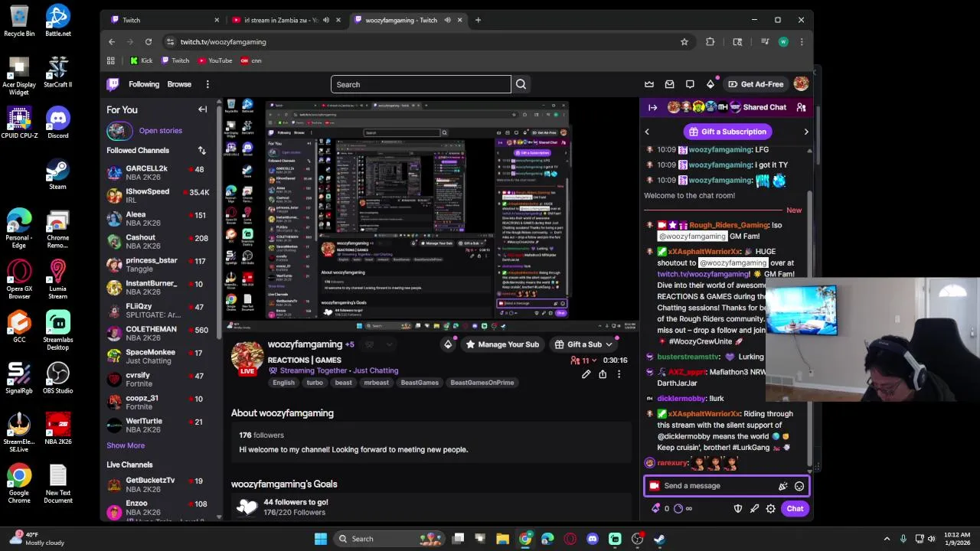This screenshot has width=980, height=551.
Task: Open moderator sword tools icon
Action: click(x=754, y=509)
